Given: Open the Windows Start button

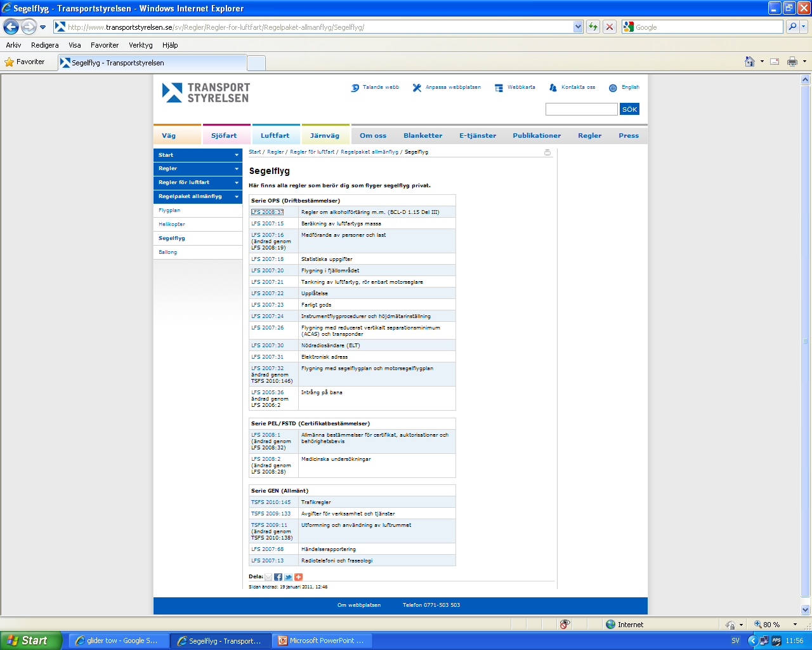Looking at the screenshot, I should click(31, 640).
